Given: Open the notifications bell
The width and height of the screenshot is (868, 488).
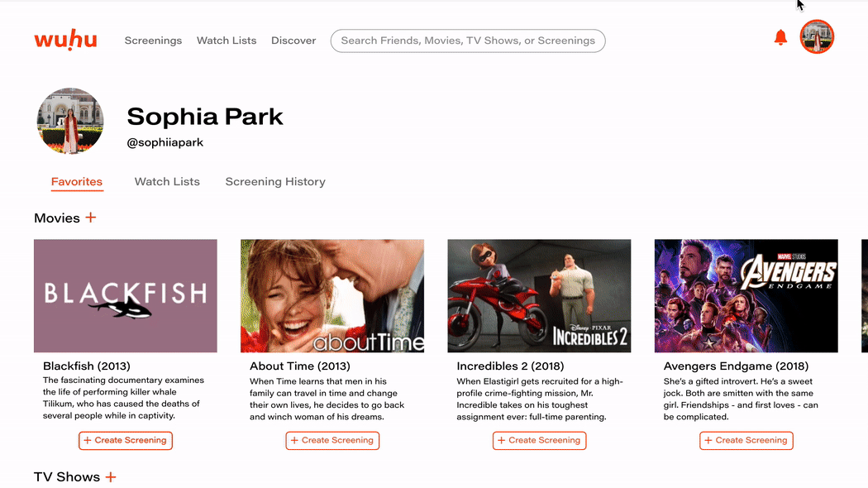Looking at the screenshot, I should pos(780,37).
